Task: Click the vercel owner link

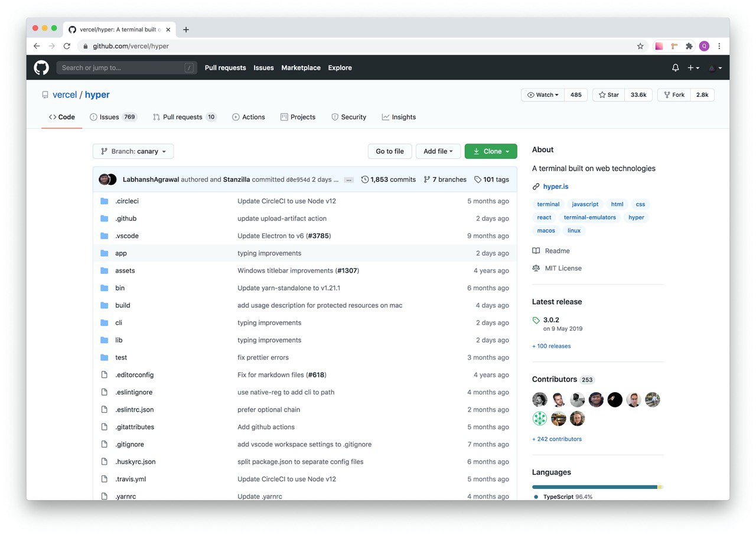Action: pyautogui.click(x=65, y=95)
